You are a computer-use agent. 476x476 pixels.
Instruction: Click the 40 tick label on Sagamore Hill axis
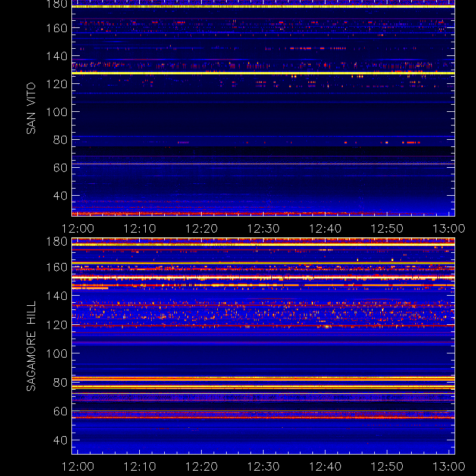tap(60, 440)
